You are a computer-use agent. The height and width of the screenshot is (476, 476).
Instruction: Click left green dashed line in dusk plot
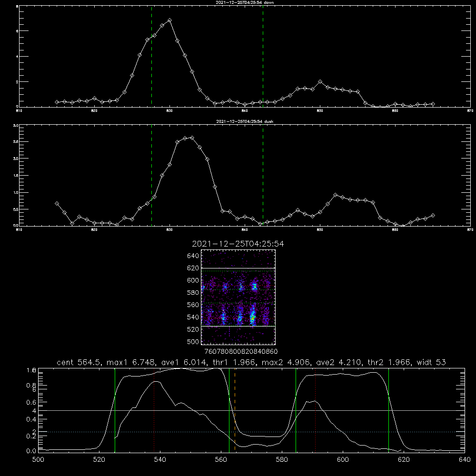pos(151,175)
